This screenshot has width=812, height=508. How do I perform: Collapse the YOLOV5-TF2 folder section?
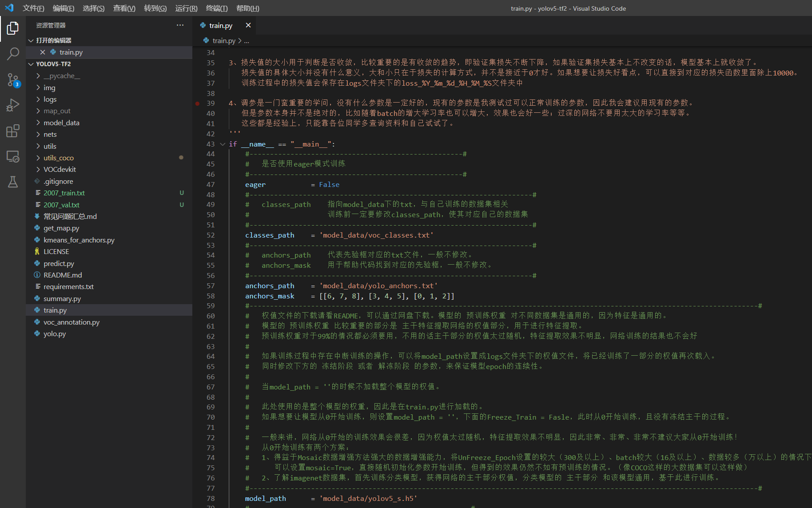(31, 64)
